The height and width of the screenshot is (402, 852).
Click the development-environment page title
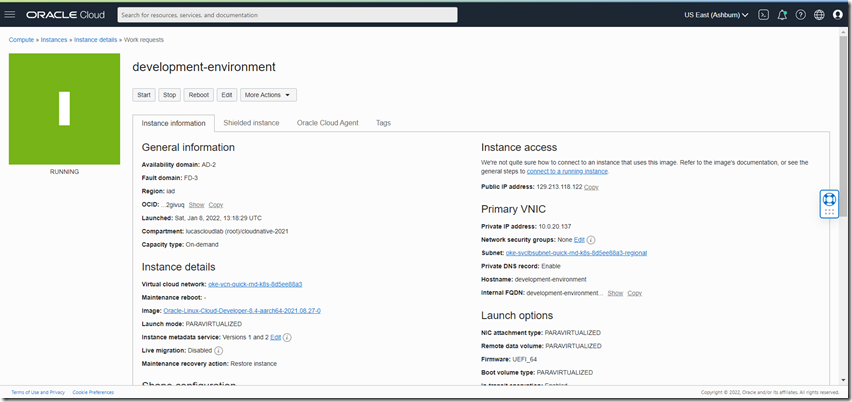tap(204, 67)
